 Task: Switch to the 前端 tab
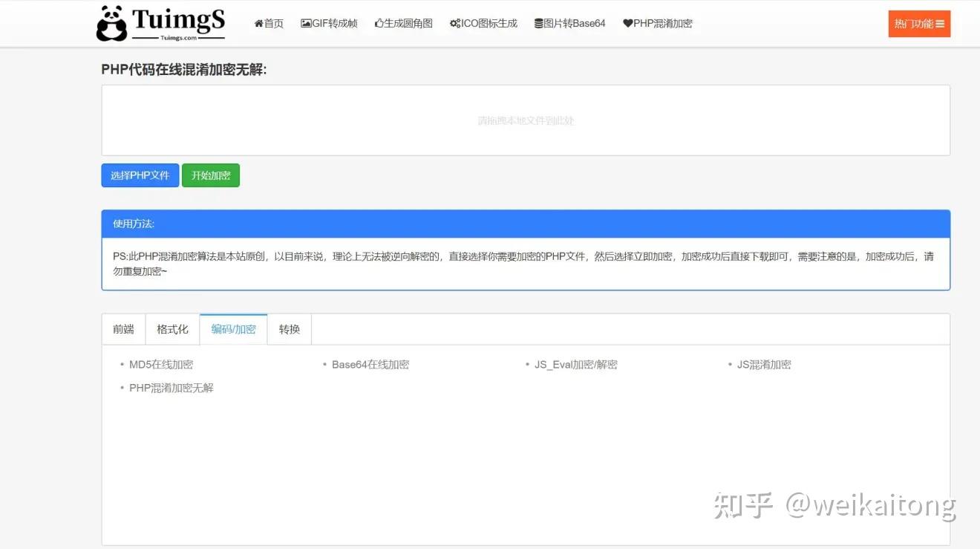pos(122,328)
